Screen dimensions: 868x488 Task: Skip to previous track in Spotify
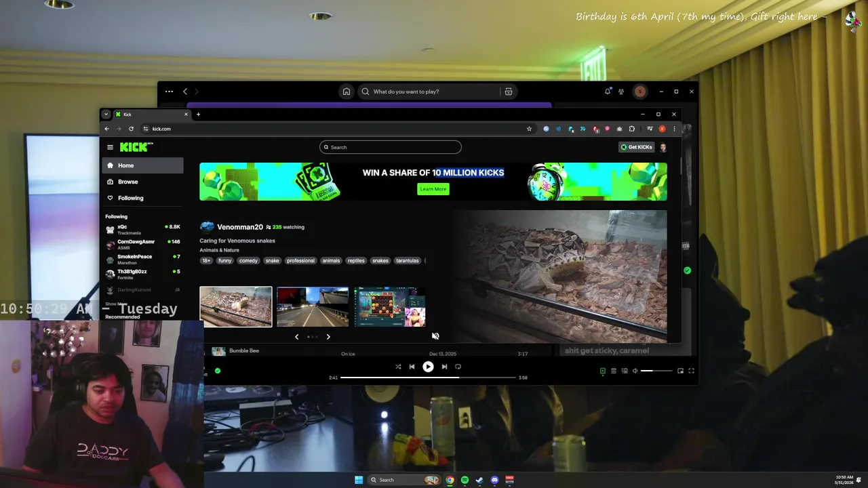click(412, 367)
